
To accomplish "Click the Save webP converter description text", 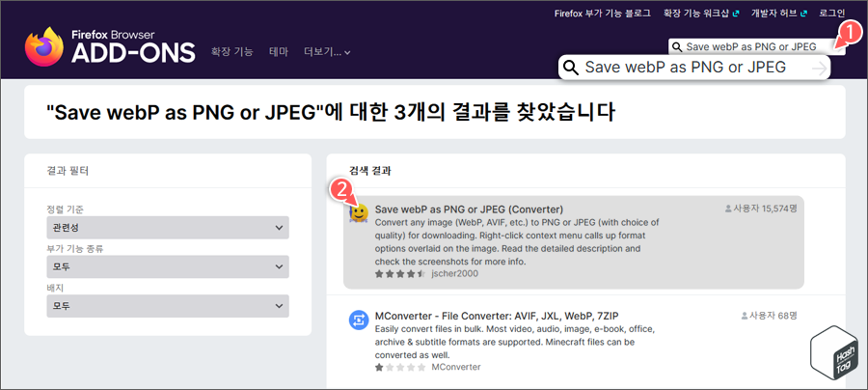I will [517, 242].
